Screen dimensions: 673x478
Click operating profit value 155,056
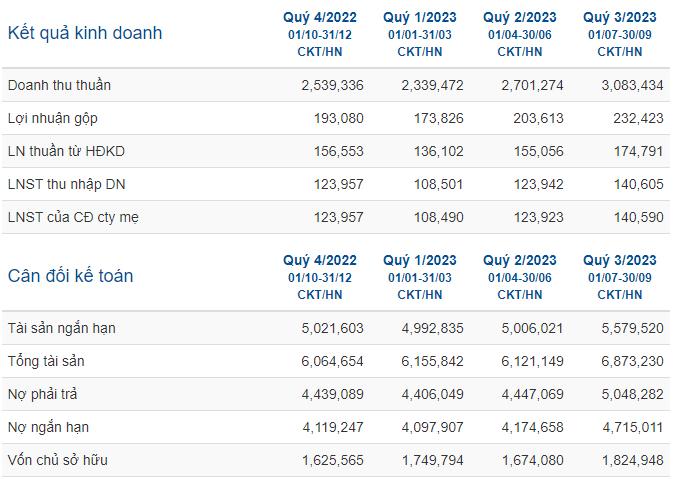pyautogui.click(x=539, y=151)
